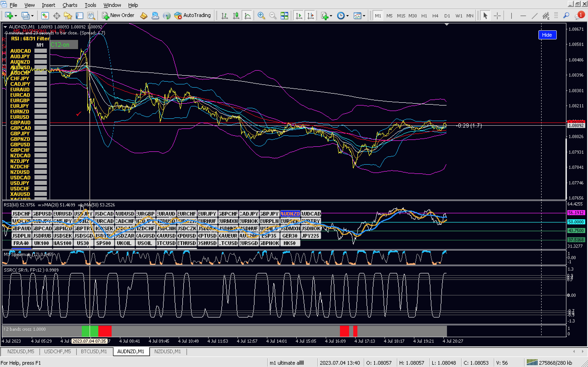Toggle Auto Scroll chart button
The image size is (588, 367).
coord(299,16)
